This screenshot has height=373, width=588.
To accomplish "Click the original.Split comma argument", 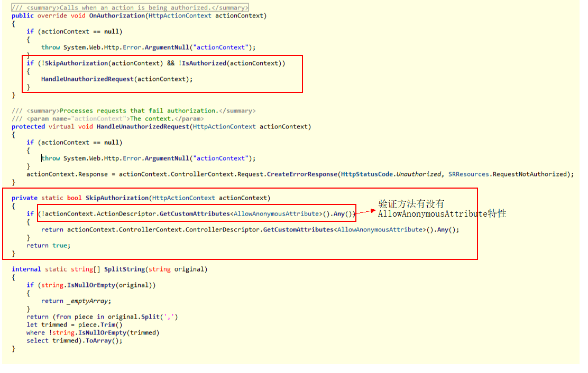I will (169, 316).
